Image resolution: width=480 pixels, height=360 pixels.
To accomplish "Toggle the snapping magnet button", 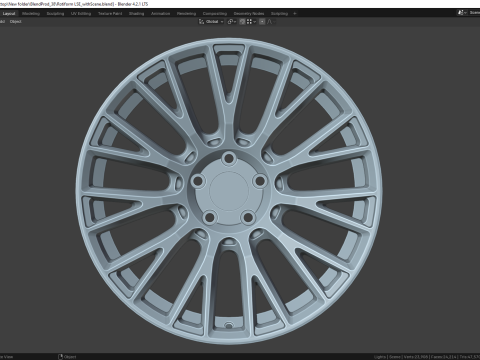I will 242,22.
